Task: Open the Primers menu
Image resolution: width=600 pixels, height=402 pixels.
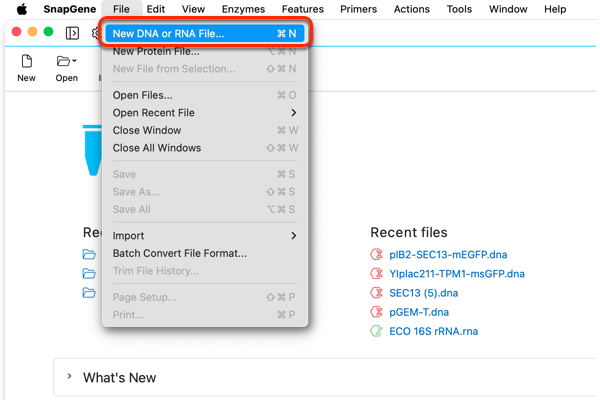Action: [x=359, y=9]
